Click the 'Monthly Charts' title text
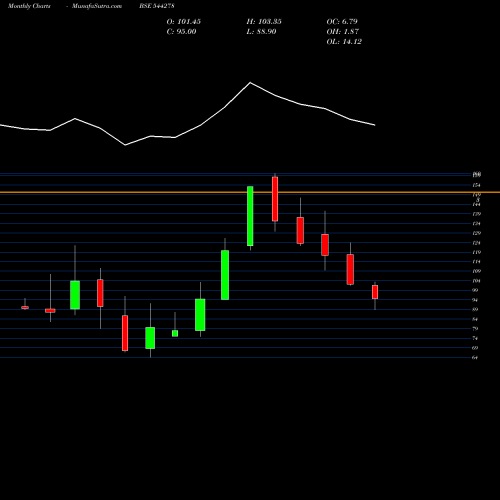Viewport: 500px width, 500px height. [x=29, y=6]
